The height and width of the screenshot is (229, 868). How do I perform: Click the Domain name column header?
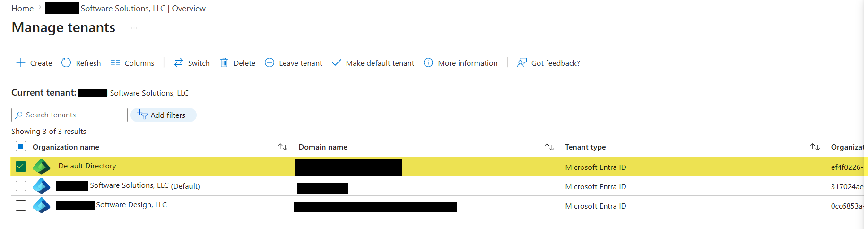click(323, 147)
